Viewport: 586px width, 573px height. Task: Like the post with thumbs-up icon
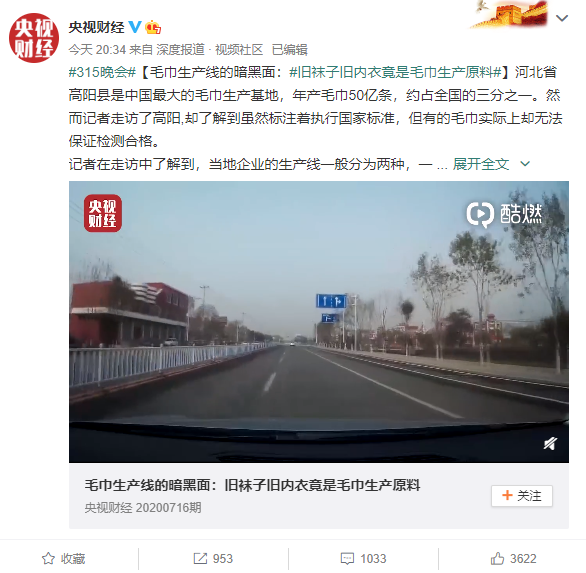pos(497,558)
